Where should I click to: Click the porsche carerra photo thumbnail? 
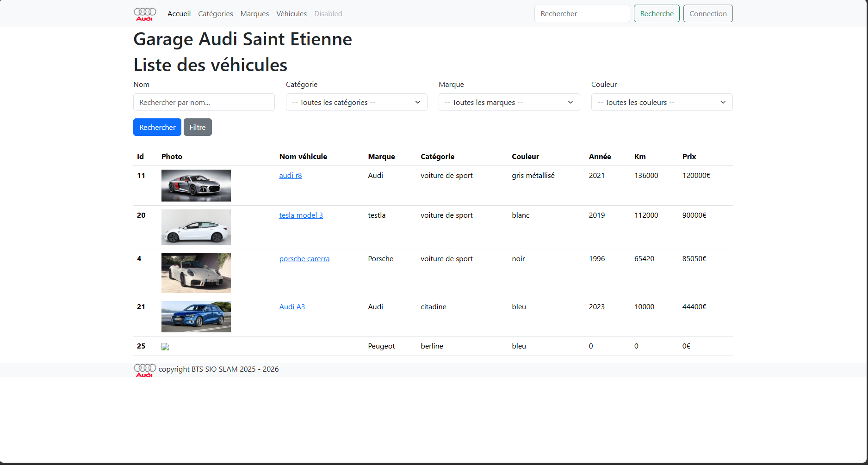point(196,273)
